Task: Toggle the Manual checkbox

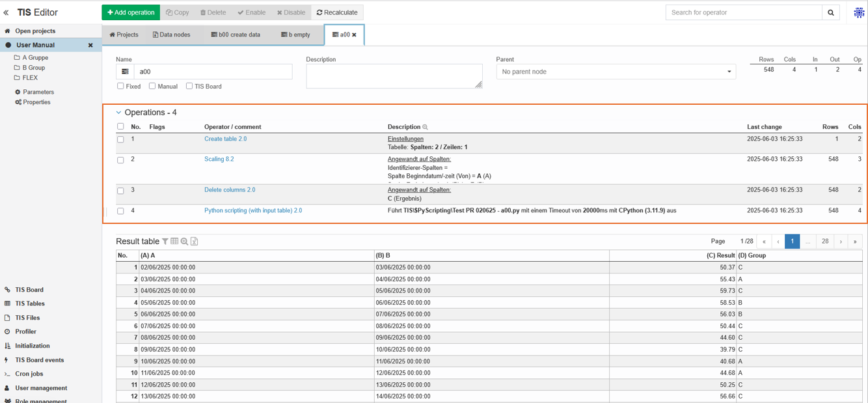Action: [152, 86]
